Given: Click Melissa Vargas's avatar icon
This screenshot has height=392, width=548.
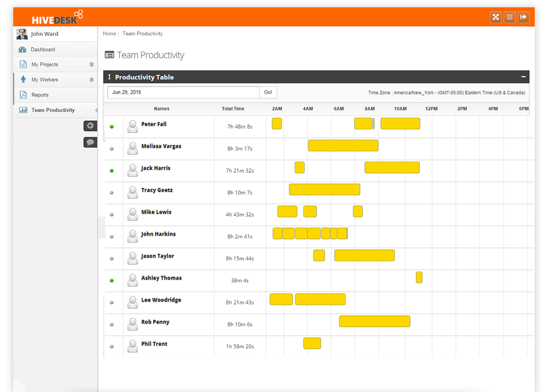Looking at the screenshot, I should pos(132,148).
